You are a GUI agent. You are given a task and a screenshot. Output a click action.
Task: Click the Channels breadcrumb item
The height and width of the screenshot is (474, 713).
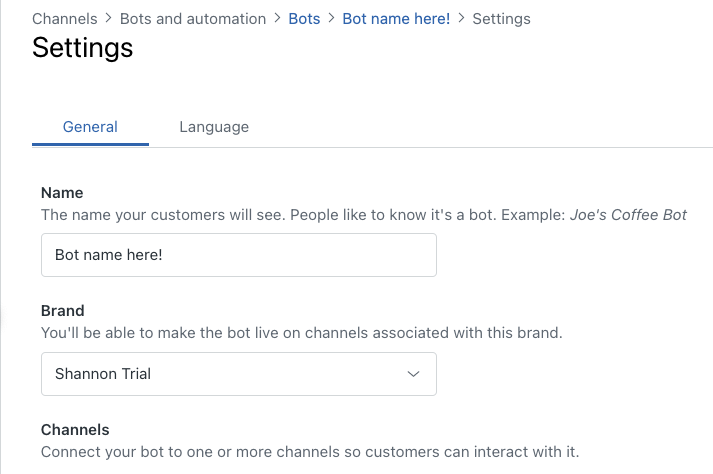[x=65, y=19]
